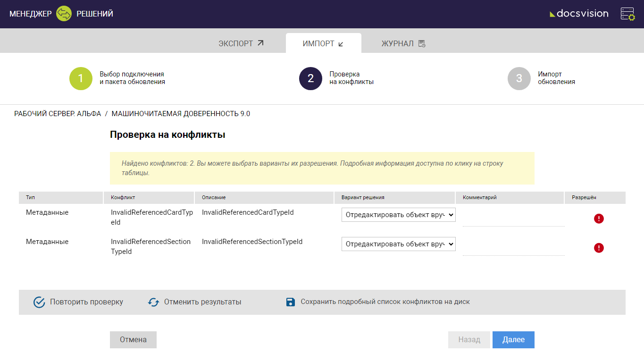644x362 pixels.
Task: Click Метаданные in the SectionTypeId row
Action: coord(47,242)
